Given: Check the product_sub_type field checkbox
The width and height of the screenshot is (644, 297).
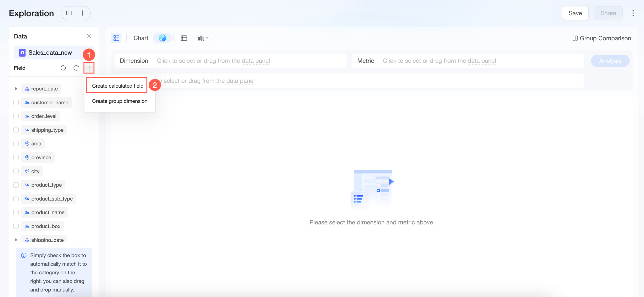Looking at the screenshot, I should pyautogui.click(x=16, y=199).
